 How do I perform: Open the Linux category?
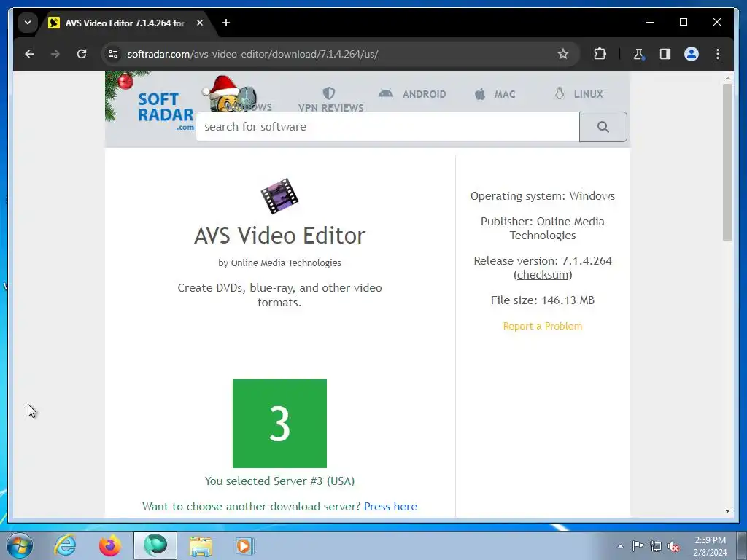coord(589,94)
